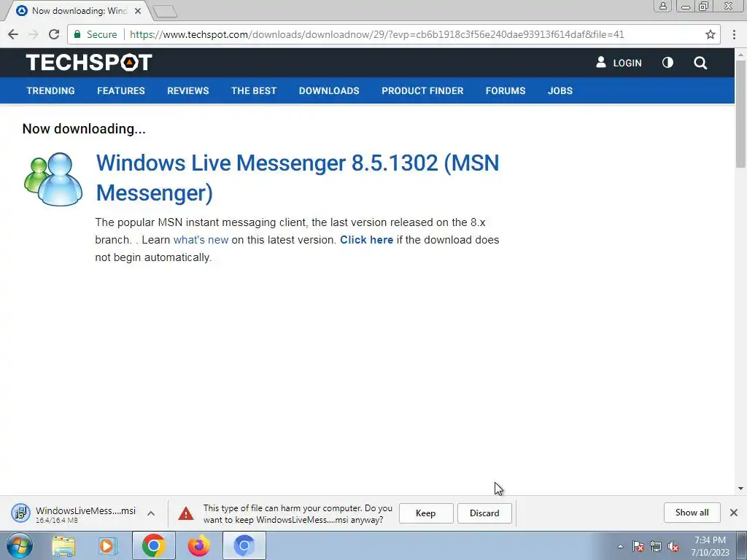Open the JOBS menu item
747x560 pixels.
click(560, 90)
